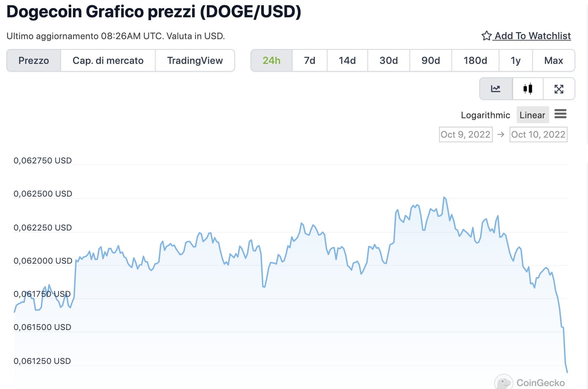588x389 pixels.
Task: Switch to the line chart view icon
Action: [496, 89]
